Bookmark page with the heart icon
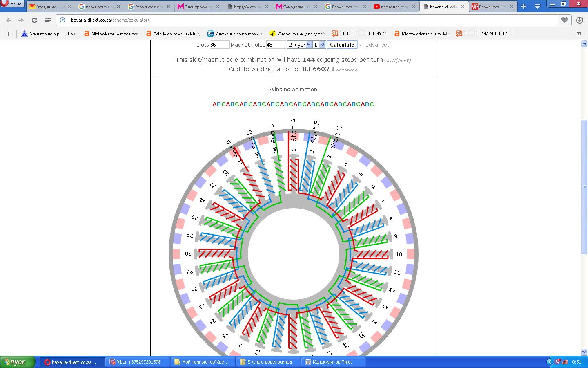Image resolution: width=588 pixels, height=368 pixels. (x=565, y=20)
